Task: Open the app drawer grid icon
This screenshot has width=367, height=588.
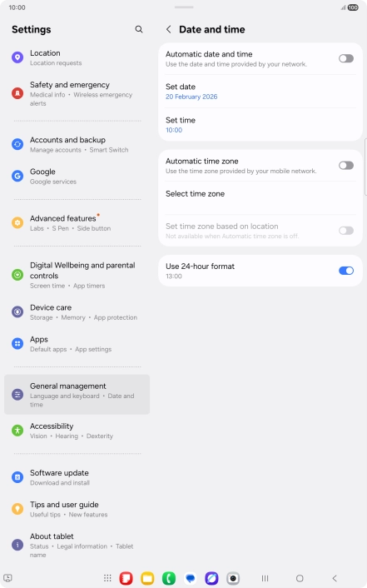Action: (x=107, y=578)
